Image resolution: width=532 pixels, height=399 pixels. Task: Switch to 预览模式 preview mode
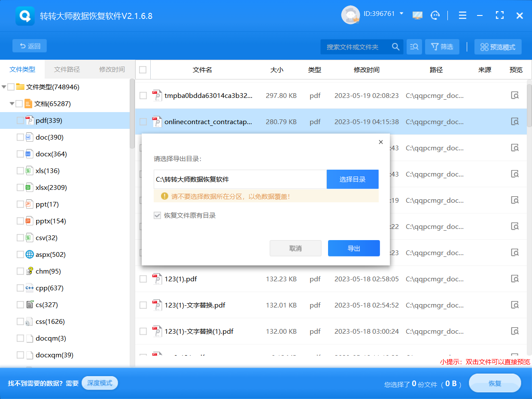[498, 47]
